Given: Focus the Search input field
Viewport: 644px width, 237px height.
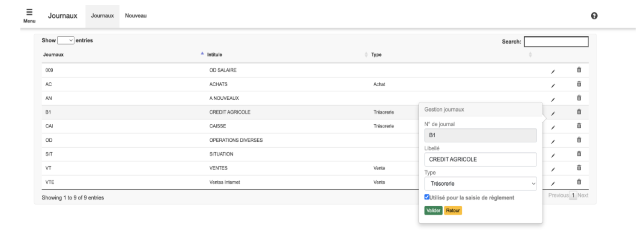Looking at the screenshot, I should [556, 42].
